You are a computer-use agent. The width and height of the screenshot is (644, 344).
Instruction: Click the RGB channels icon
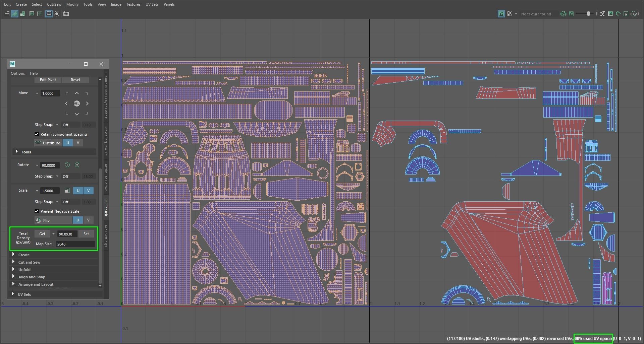563,14
